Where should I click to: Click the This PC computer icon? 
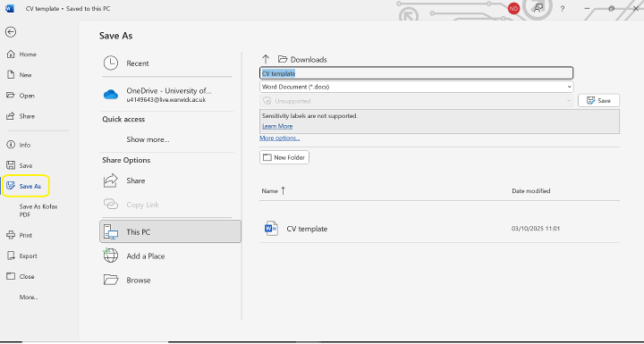click(x=111, y=232)
